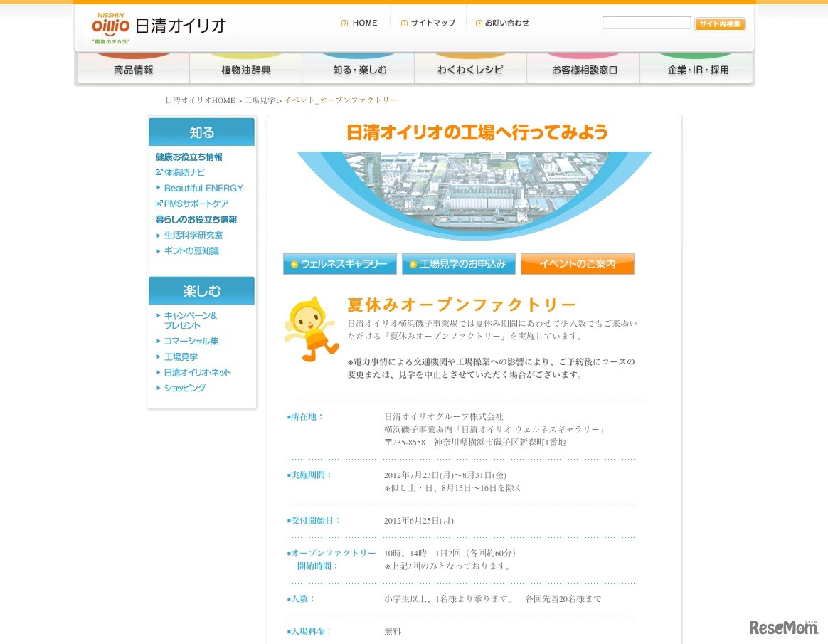
Task: Click the play icon on ウェルネスギャラリー button
Action: pyautogui.click(x=294, y=263)
